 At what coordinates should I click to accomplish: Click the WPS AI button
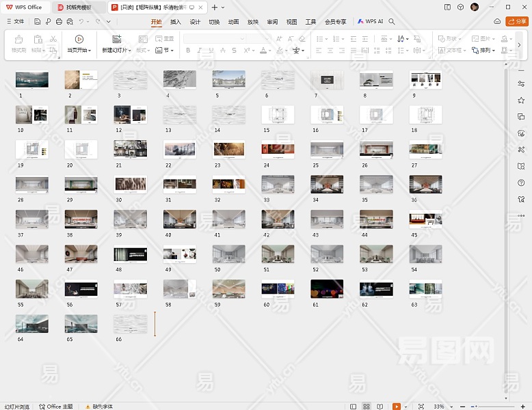pos(370,22)
